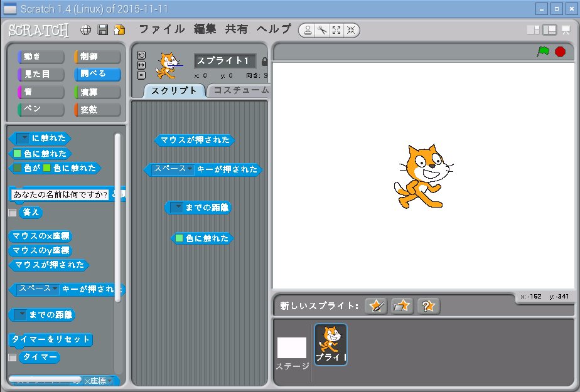
Task: Click the share project icon
Action: 119,30
